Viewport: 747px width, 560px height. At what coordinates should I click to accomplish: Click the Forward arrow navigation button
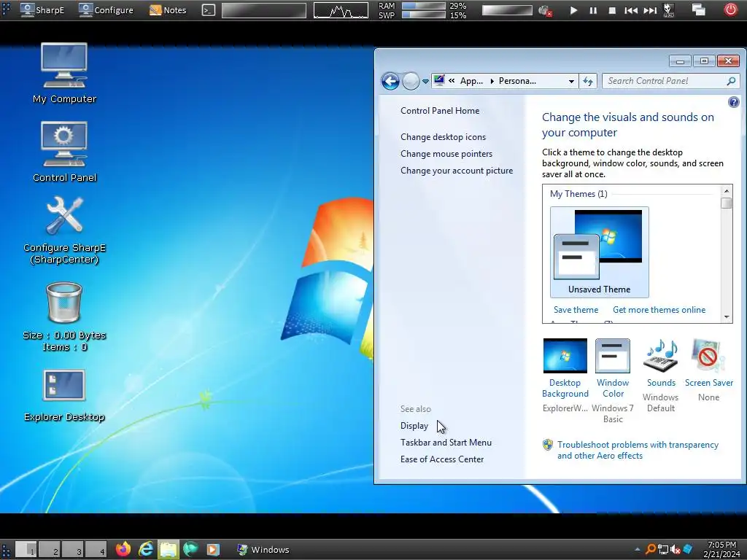click(411, 81)
